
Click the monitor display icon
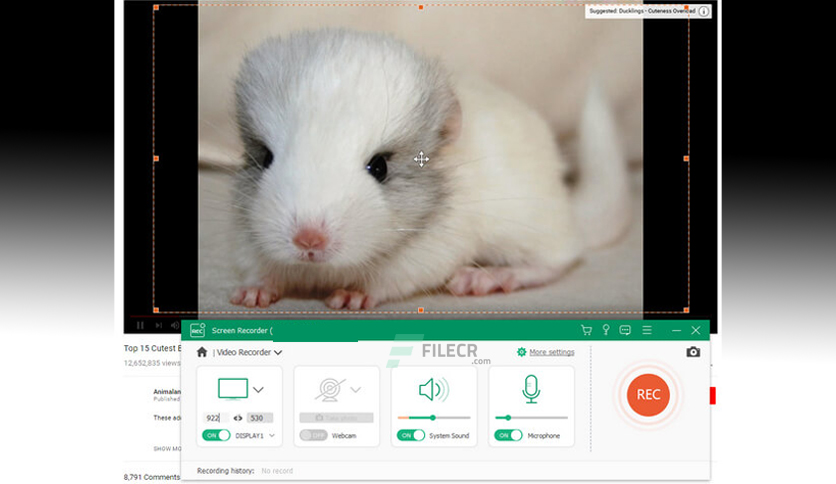[x=233, y=389]
